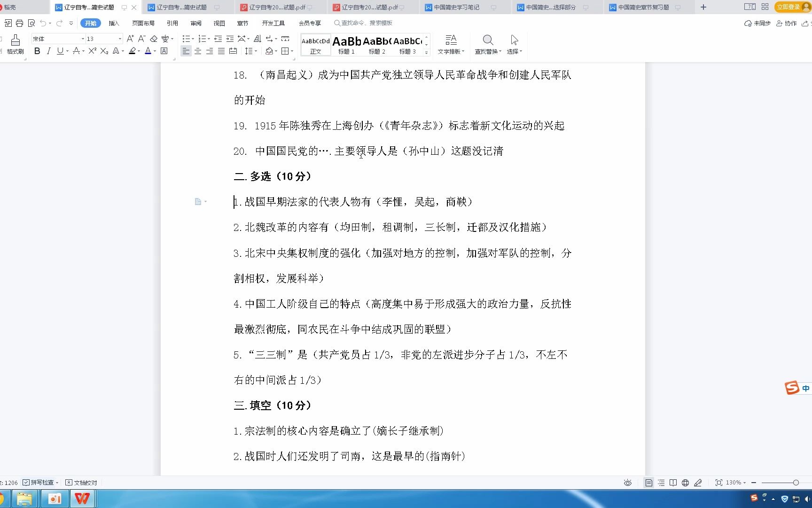Click the distributed alignment icon
Image resolution: width=812 pixels, height=508 pixels.
[233, 51]
